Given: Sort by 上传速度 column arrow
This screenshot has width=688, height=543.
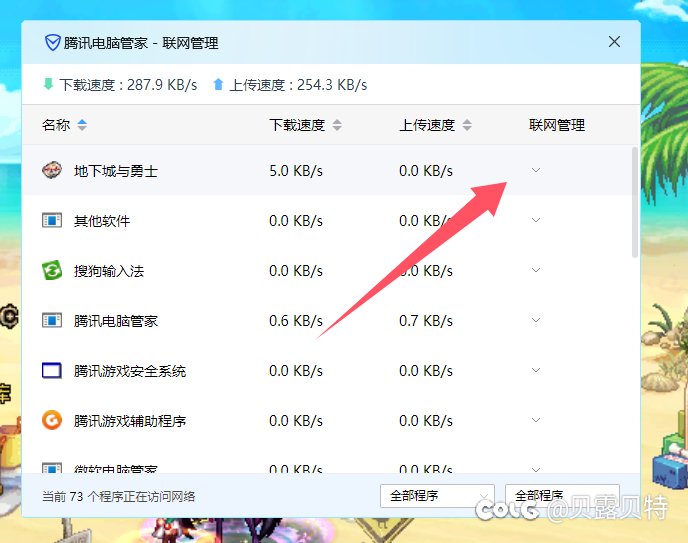Looking at the screenshot, I should pos(467,125).
